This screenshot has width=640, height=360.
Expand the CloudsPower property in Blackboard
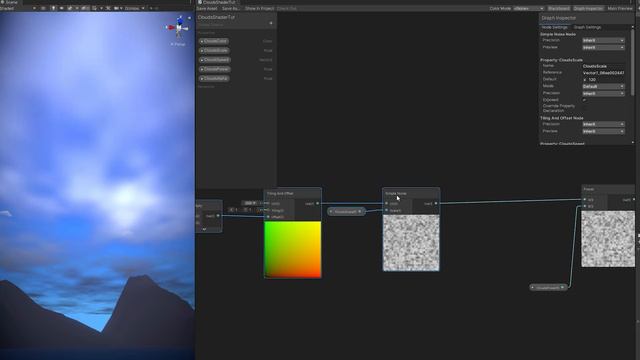202,69
